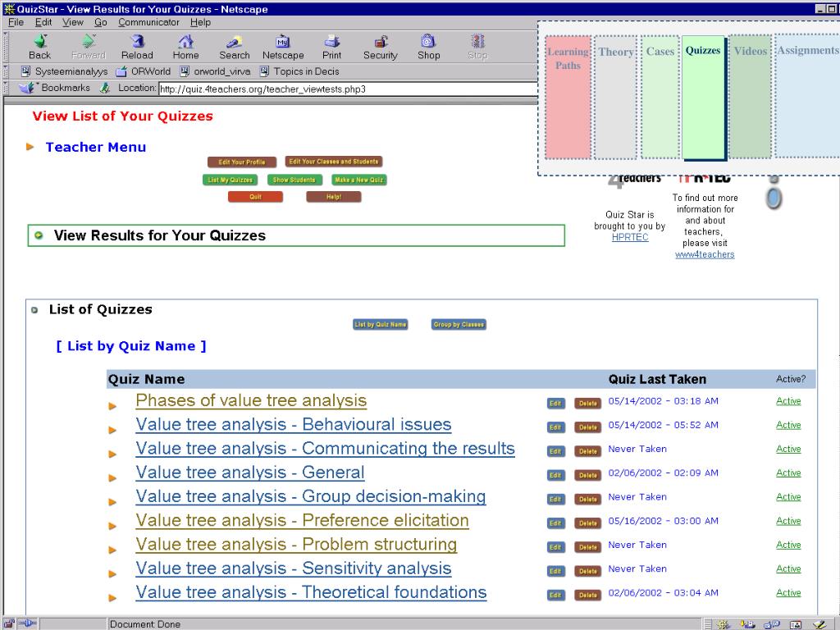This screenshot has width=840, height=630.
Task: Go to Home via toolbar icon
Action: pos(185,42)
